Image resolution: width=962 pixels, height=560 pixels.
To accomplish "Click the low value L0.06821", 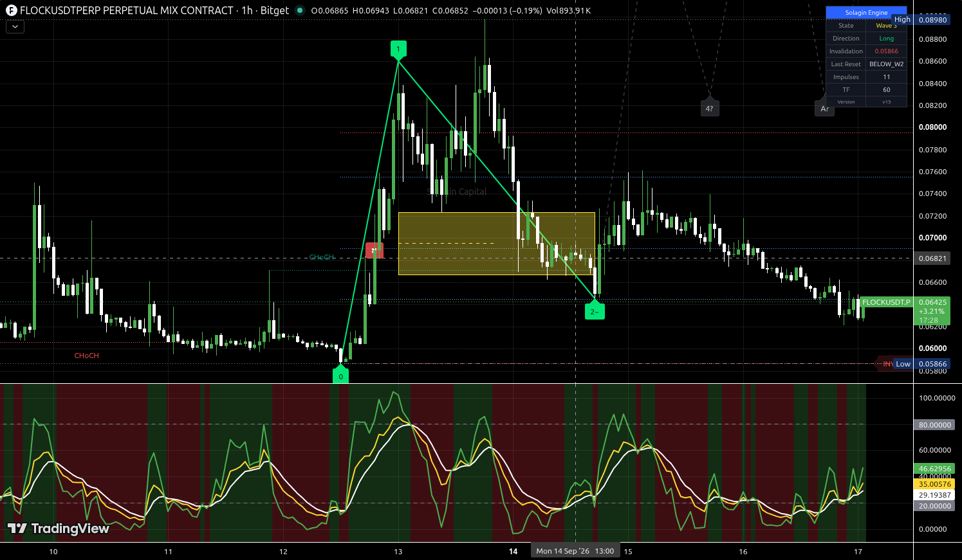I will pos(411,10).
